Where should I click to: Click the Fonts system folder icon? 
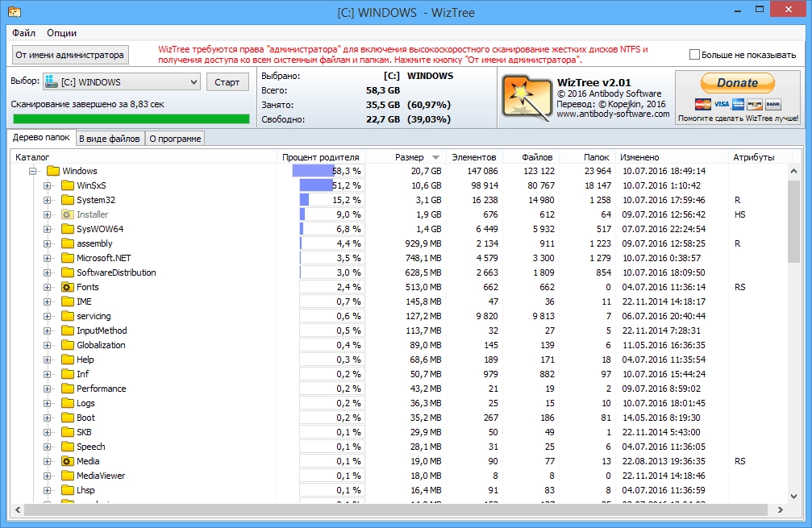pyautogui.click(x=68, y=287)
